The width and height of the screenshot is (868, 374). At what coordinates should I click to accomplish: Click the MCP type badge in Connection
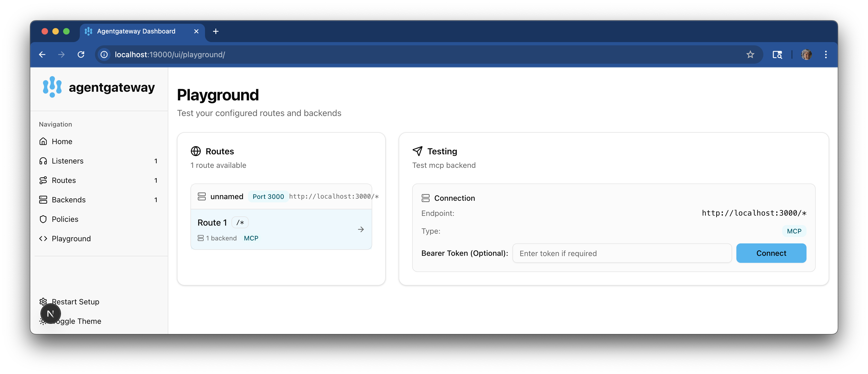(x=794, y=231)
